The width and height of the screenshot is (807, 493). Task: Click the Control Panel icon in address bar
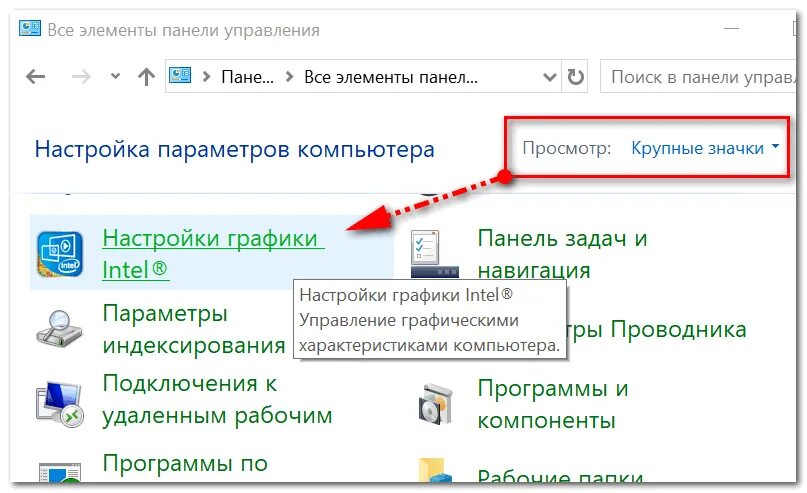(x=180, y=76)
